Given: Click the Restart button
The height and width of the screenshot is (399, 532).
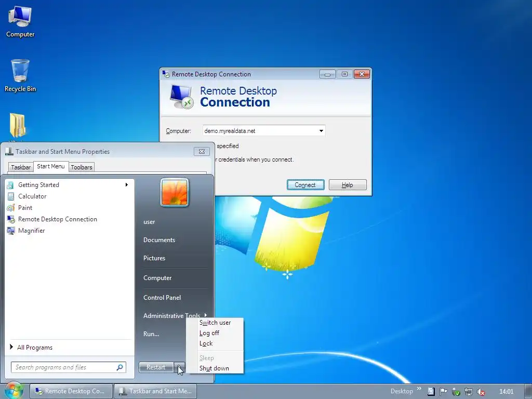Looking at the screenshot, I should [x=156, y=367].
